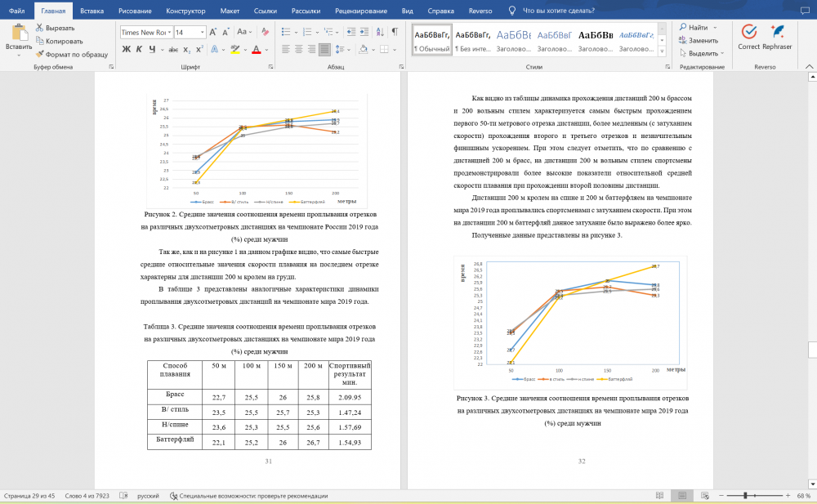Screen dimensions: 817x504
Task: Apply borders with the borders icon
Action: pos(384,50)
